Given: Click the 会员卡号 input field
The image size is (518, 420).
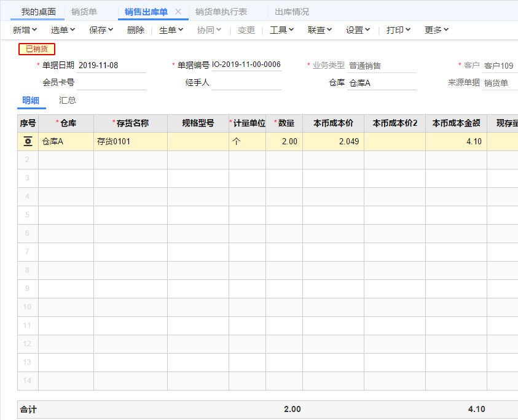Looking at the screenshot, I should click(111, 83).
